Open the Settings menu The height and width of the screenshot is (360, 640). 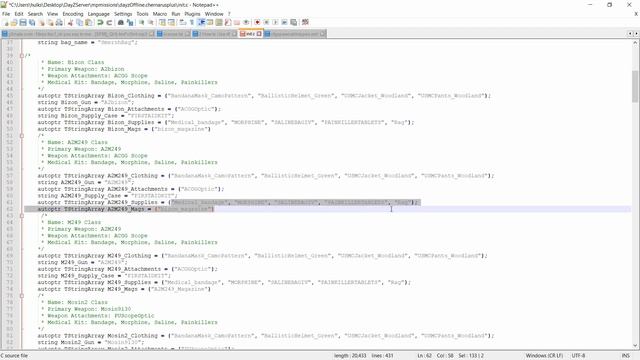coord(123,14)
